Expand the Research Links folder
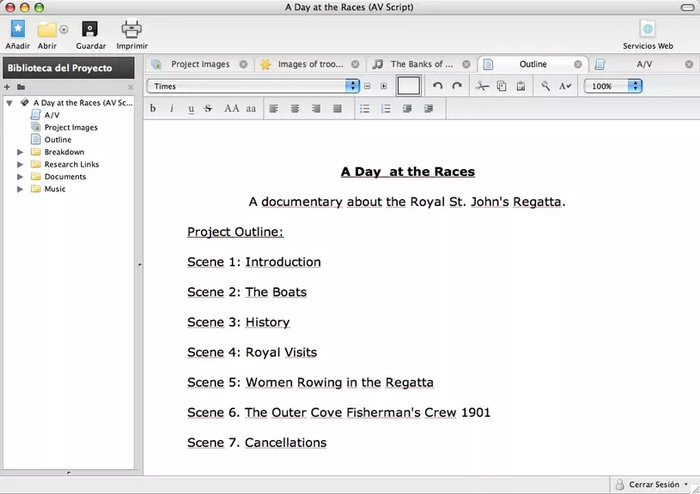The width and height of the screenshot is (700, 494). tap(20, 164)
